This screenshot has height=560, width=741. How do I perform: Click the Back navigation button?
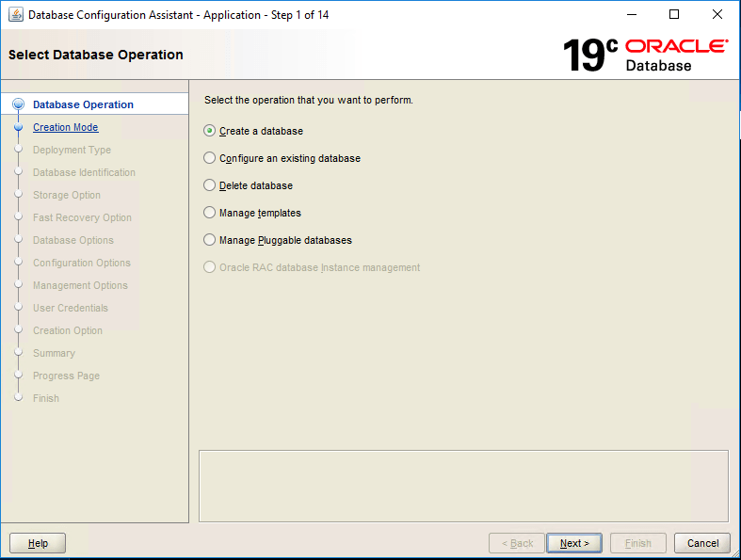517,543
